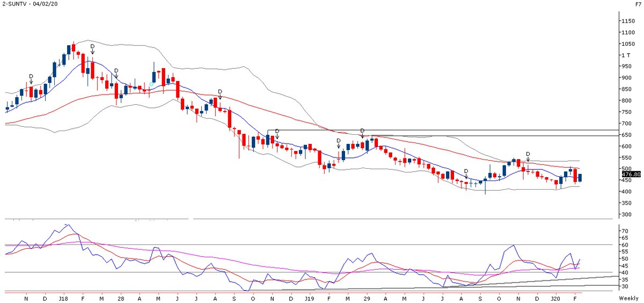Click indicator scale value '30'
The width and height of the screenshot is (644, 303).
pyautogui.click(x=625, y=286)
